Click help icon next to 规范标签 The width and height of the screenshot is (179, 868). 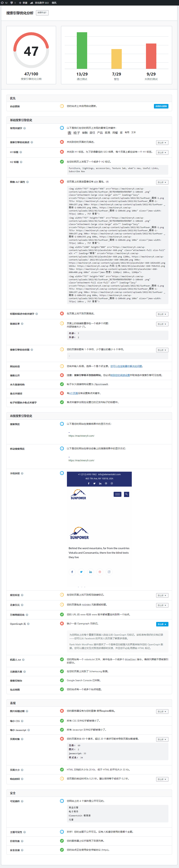(x=22, y=595)
